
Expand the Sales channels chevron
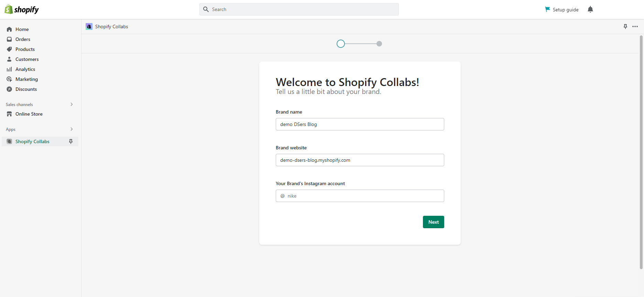[x=72, y=104]
